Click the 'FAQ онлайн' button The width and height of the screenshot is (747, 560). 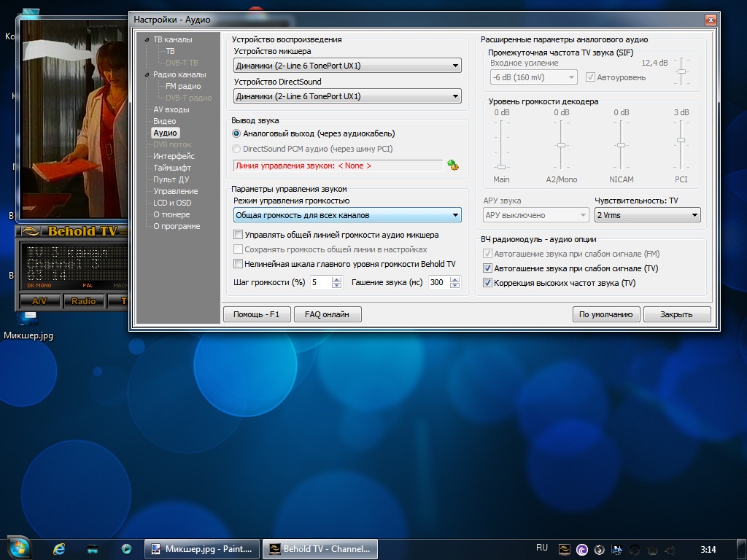(327, 314)
